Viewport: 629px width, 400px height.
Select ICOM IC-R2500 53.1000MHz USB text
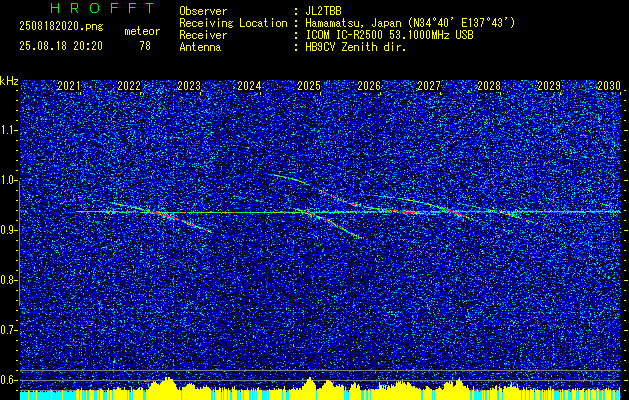pyautogui.click(x=389, y=35)
